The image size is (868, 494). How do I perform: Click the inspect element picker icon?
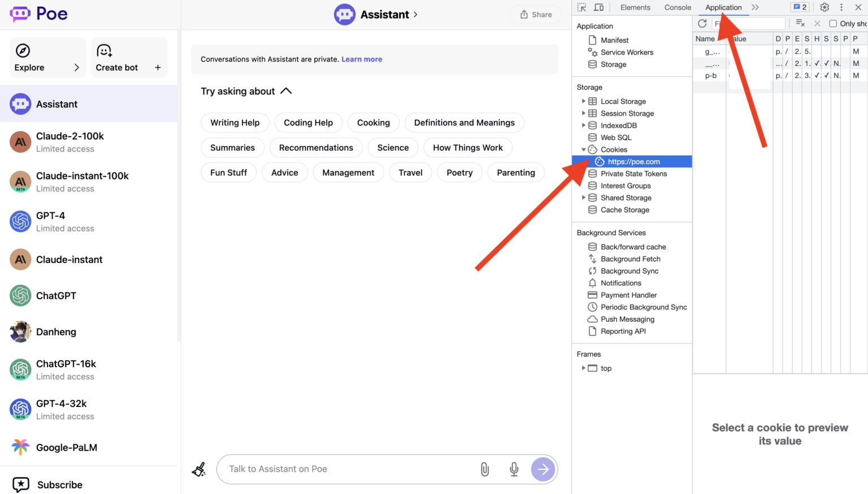581,7
